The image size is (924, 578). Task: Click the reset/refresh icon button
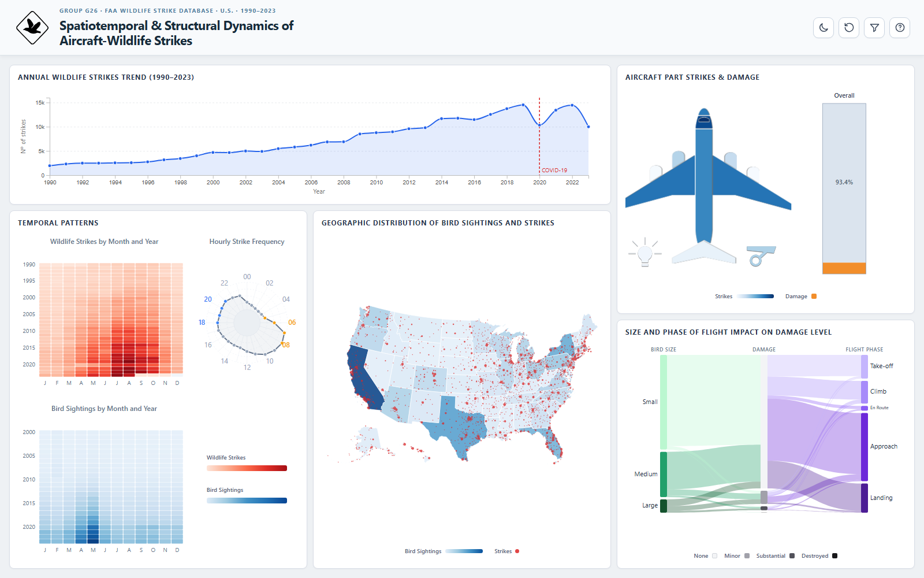849,28
